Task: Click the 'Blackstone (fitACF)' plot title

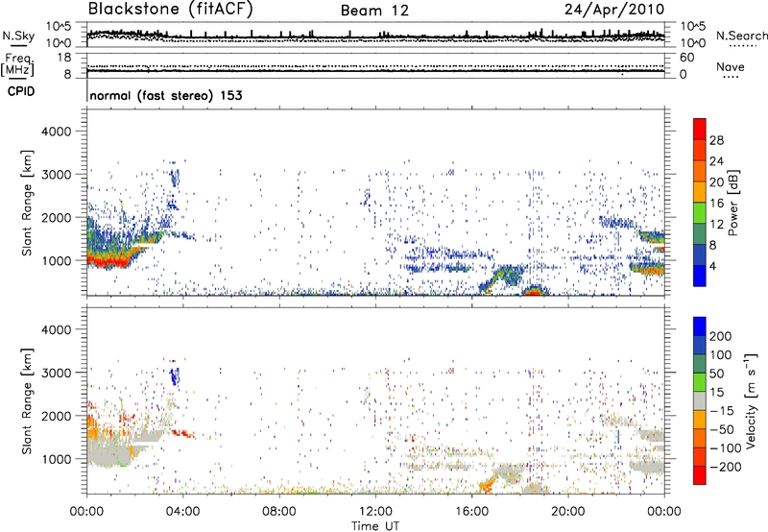Action: (x=171, y=10)
